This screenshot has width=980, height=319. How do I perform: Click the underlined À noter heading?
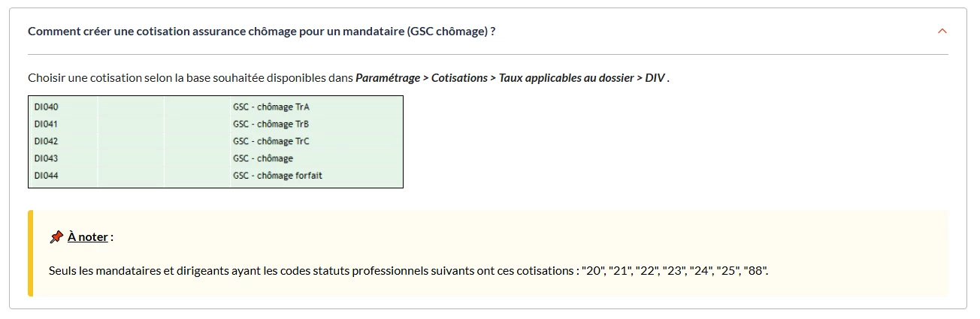point(88,237)
